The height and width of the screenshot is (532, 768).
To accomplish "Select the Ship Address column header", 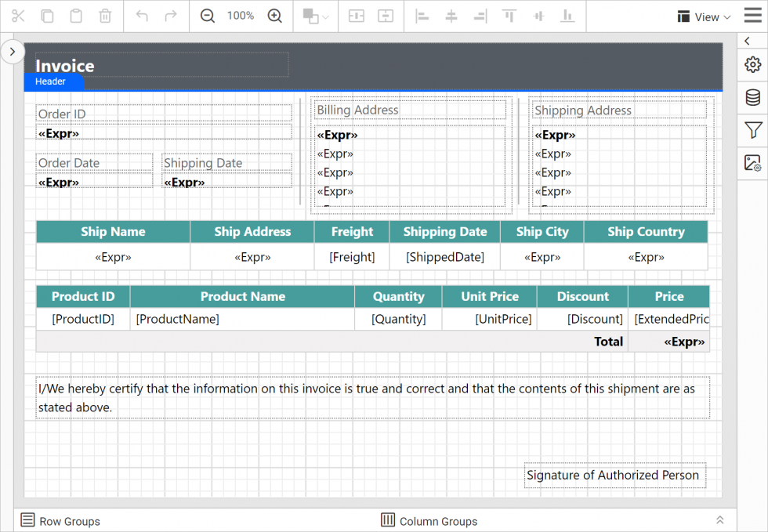I will point(252,232).
